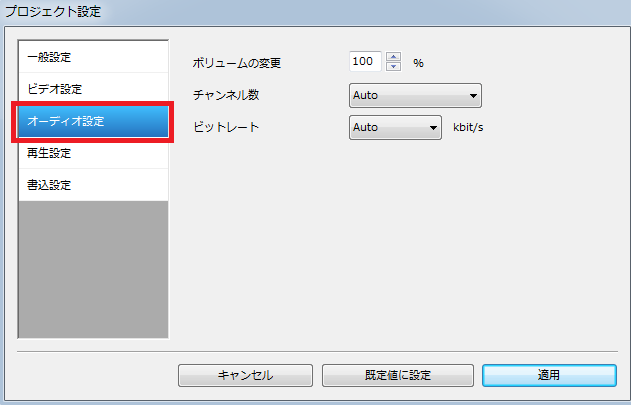Click the kbit/s unit text
Viewport: 631px width, 405px height.
[468, 127]
